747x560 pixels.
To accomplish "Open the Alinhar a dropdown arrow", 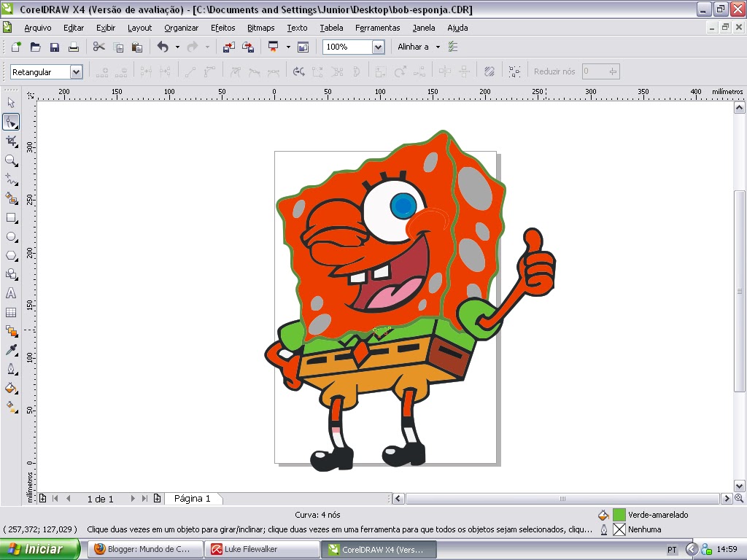I will tap(438, 47).
